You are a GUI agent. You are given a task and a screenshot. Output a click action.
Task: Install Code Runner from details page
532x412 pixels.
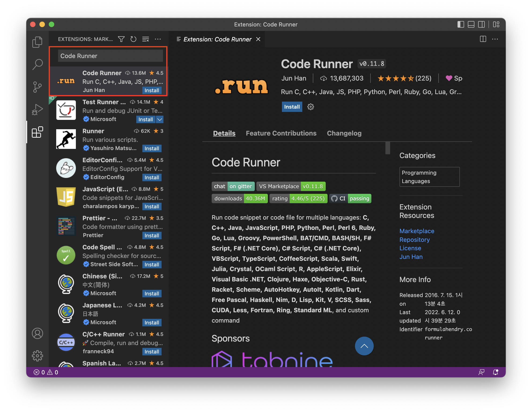pos(292,107)
